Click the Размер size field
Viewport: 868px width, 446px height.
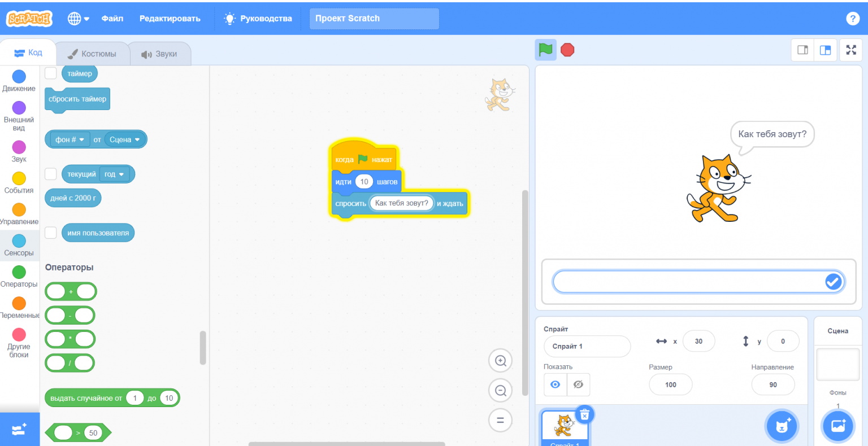coord(671,384)
